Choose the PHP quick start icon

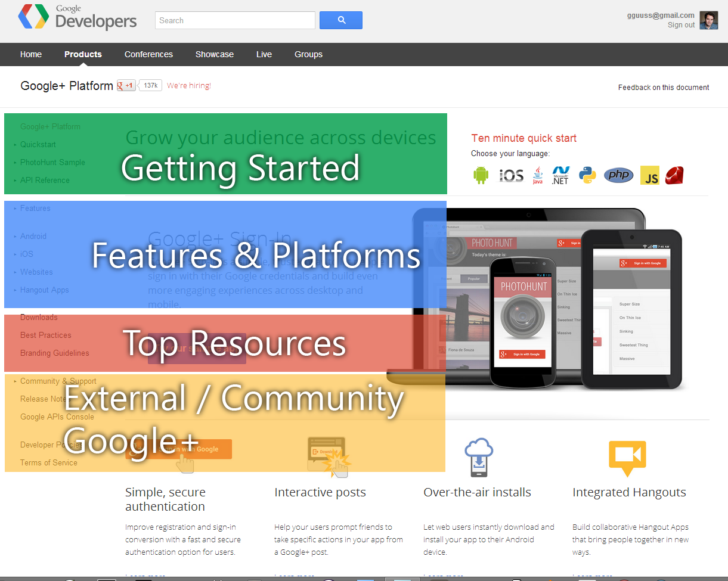click(618, 175)
